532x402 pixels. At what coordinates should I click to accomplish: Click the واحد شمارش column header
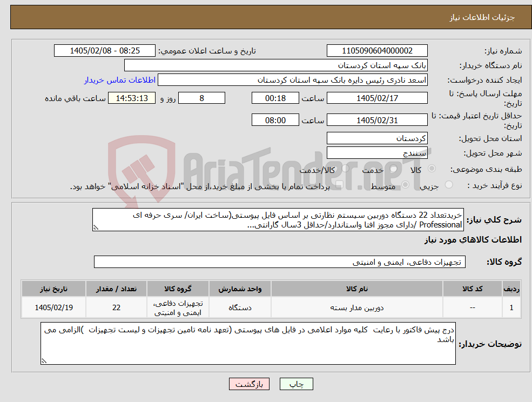click(x=240, y=289)
